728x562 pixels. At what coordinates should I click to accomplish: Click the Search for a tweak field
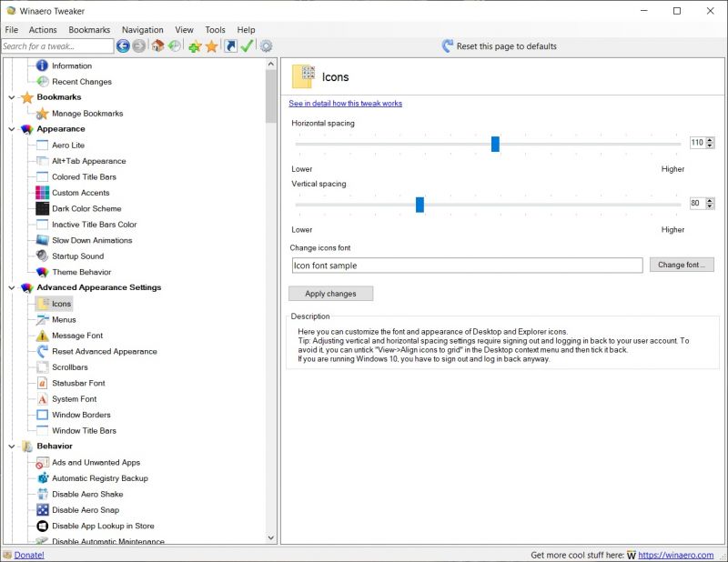57,46
